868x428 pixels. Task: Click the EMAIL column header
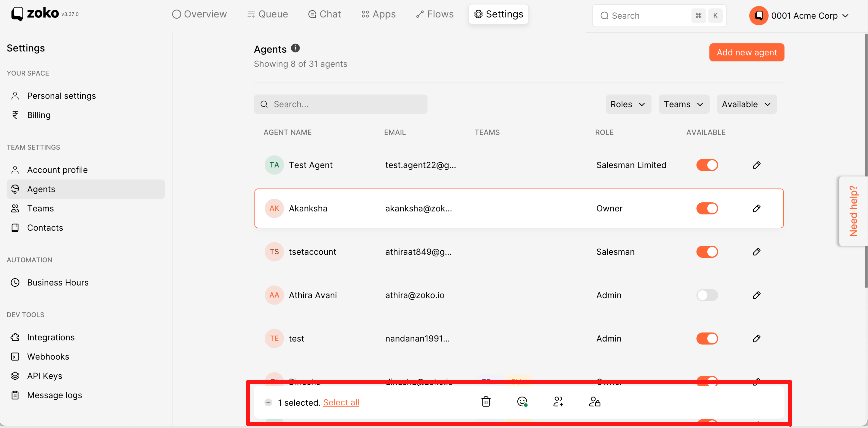coord(395,132)
